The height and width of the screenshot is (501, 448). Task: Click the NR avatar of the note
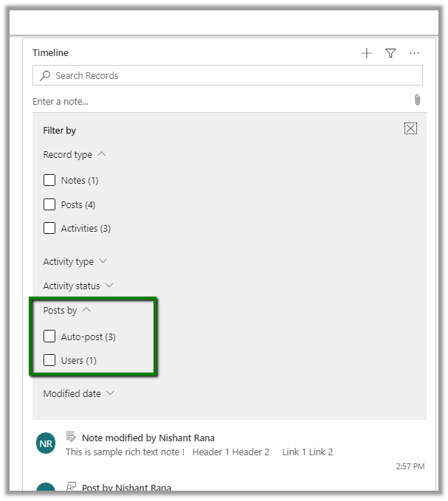[x=46, y=443]
